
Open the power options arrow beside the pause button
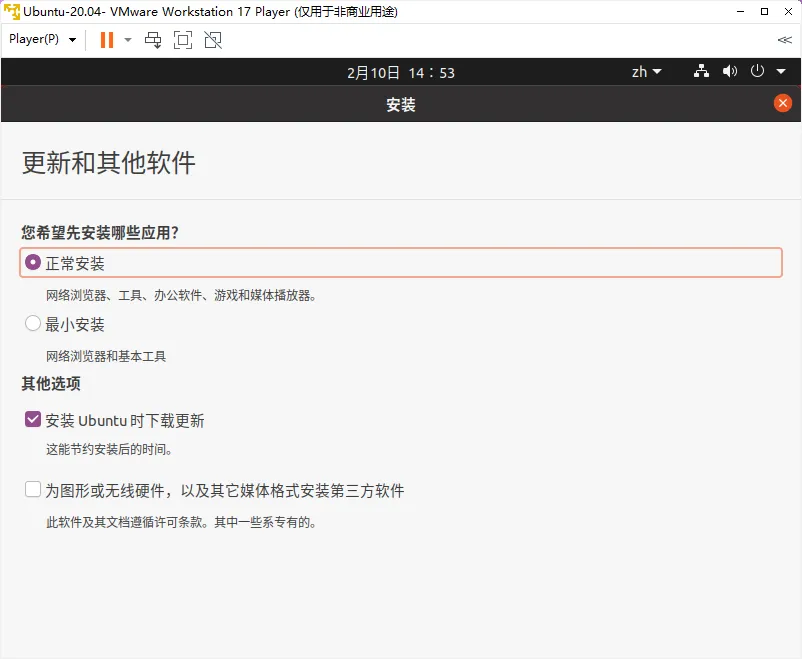pyautogui.click(x=128, y=39)
